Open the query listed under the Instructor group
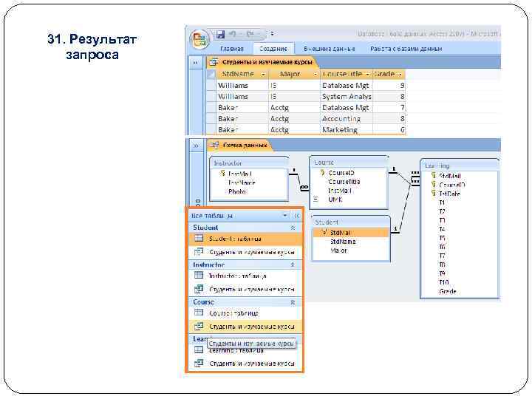 pos(245,290)
